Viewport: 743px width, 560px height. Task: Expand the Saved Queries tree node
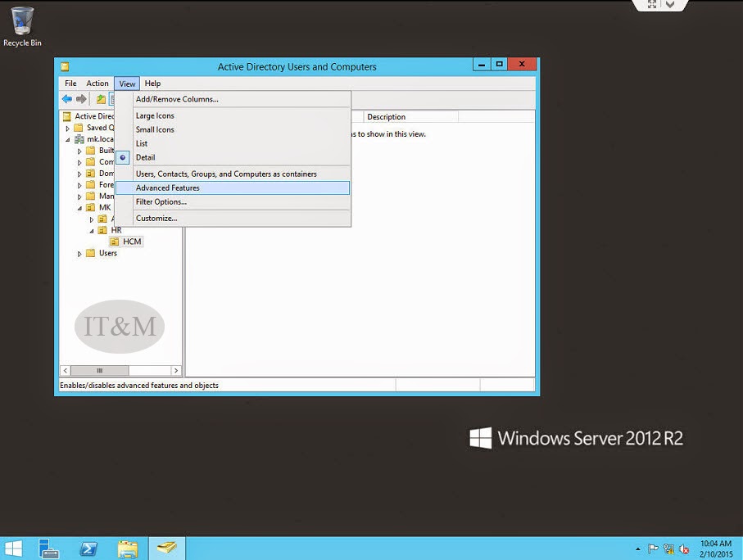pyautogui.click(x=66, y=128)
